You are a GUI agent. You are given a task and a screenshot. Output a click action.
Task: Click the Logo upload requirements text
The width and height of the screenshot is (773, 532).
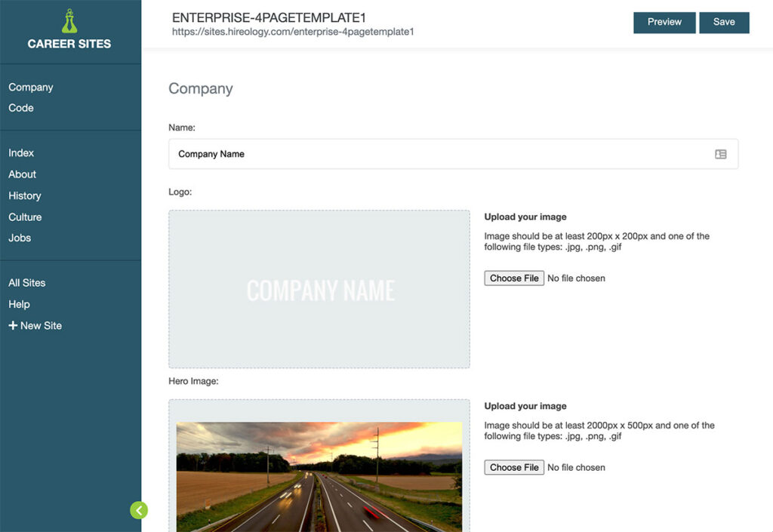(597, 241)
